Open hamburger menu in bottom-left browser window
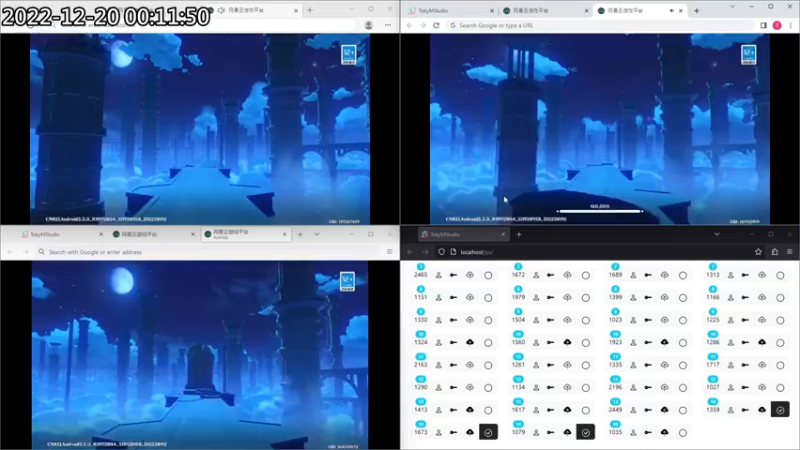Image resolution: width=800 pixels, height=450 pixels. (x=389, y=252)
